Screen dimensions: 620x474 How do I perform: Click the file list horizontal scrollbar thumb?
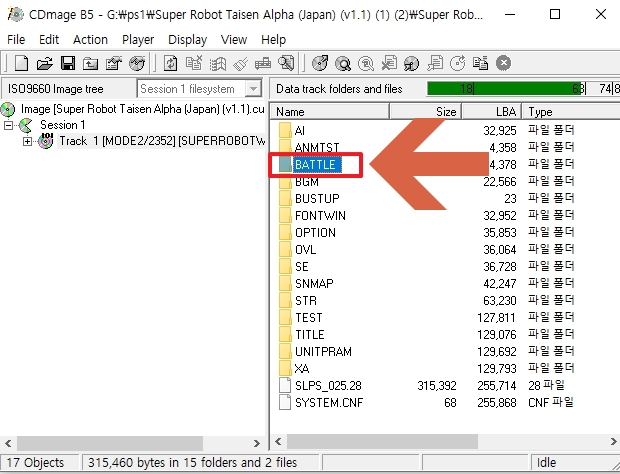point(382,442)
